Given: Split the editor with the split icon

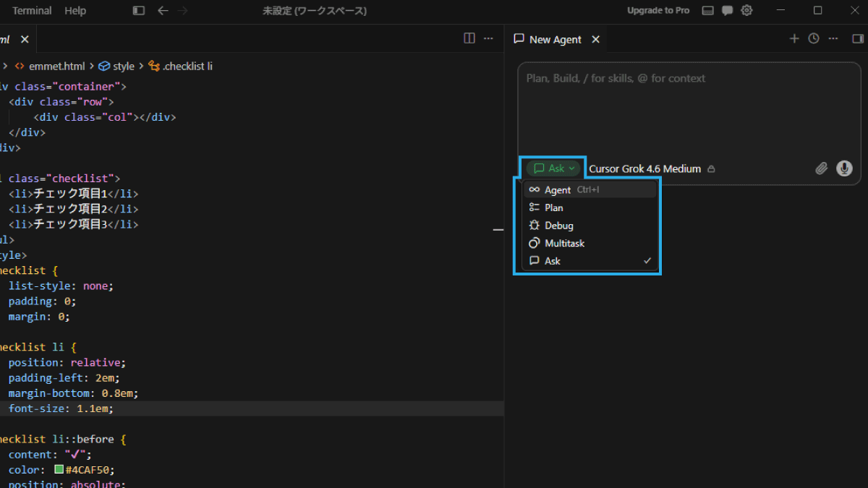Looking at the screenshot, I should click(x=469, y=38).
